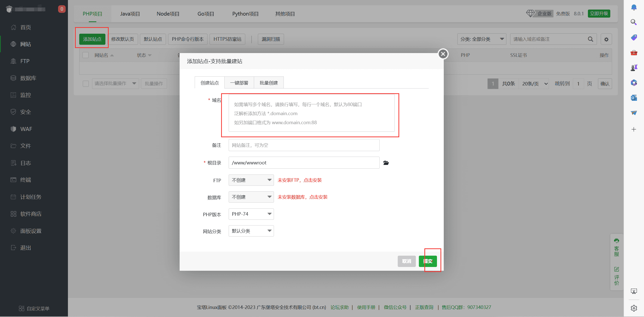Viewport: 644px width, 317px height.
Task: Open 自定义菜单 at sidebar bottom
Action: [x=34, y=308]
